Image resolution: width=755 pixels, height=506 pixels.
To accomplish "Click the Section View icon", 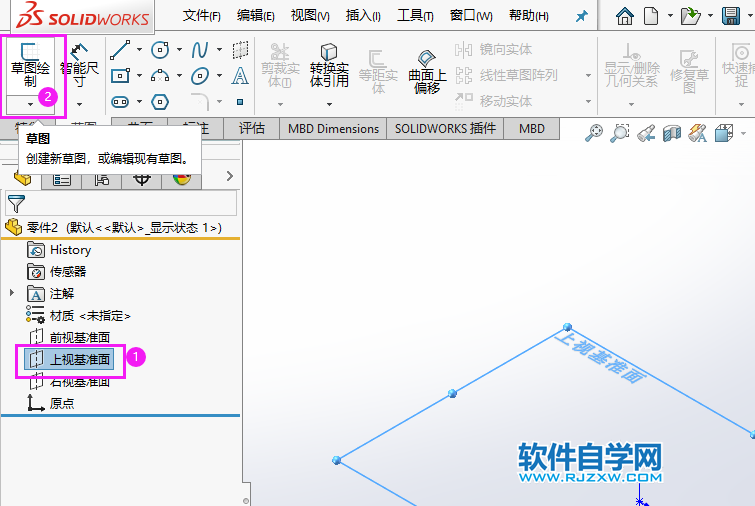I will (x=672, y=133).
